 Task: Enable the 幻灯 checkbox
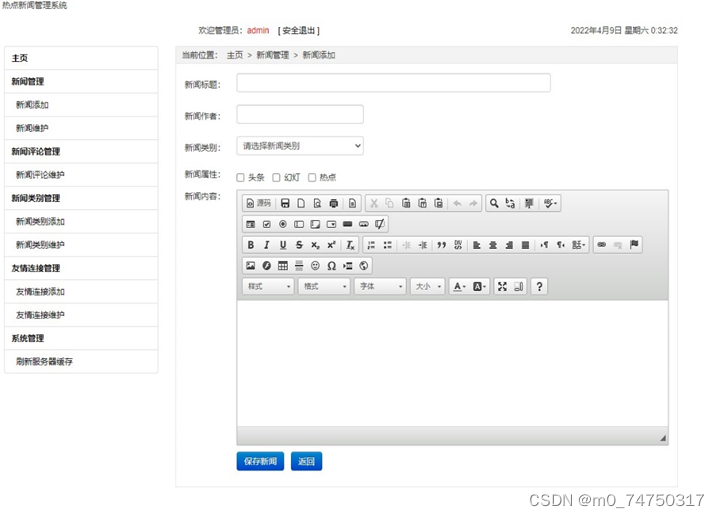pyautogui.click(x=277, y=178)
